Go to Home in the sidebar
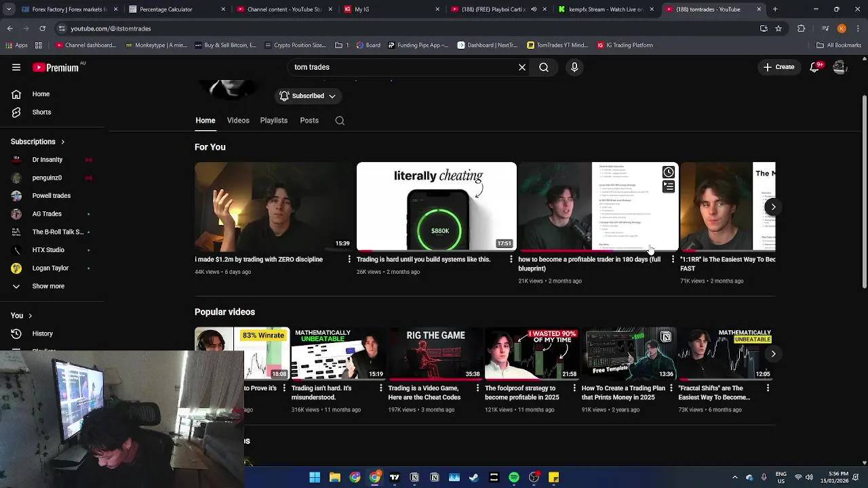The image size is (868, 488). click(x=52, y=94)
